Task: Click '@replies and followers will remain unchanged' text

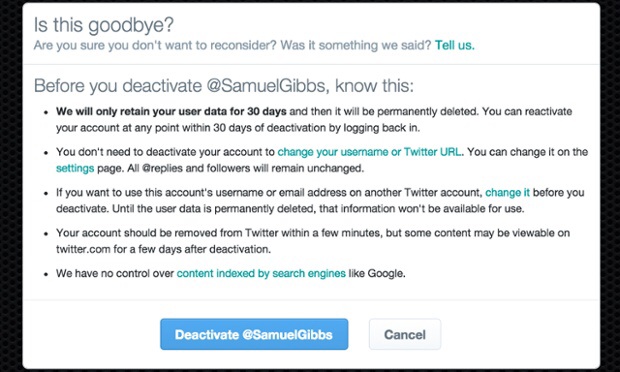Action: 253,168
